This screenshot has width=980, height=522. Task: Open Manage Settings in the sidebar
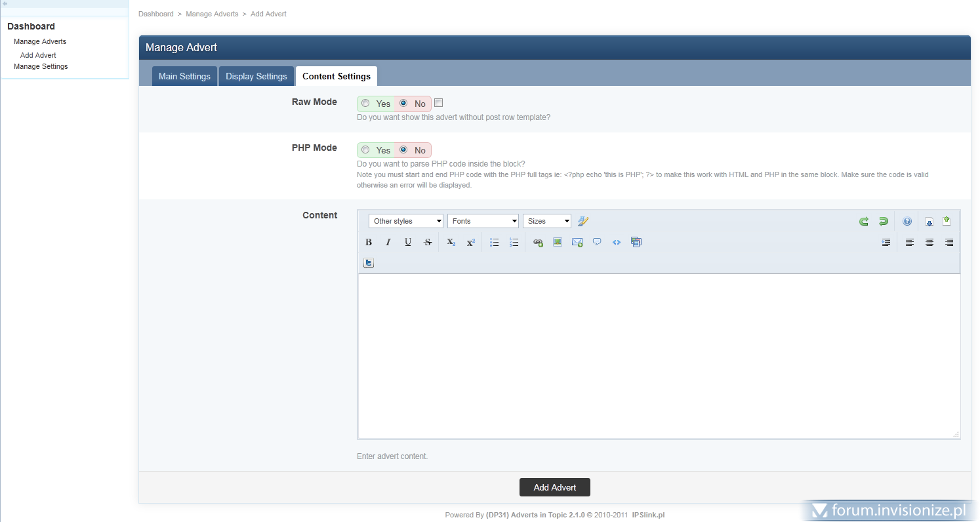41,66
